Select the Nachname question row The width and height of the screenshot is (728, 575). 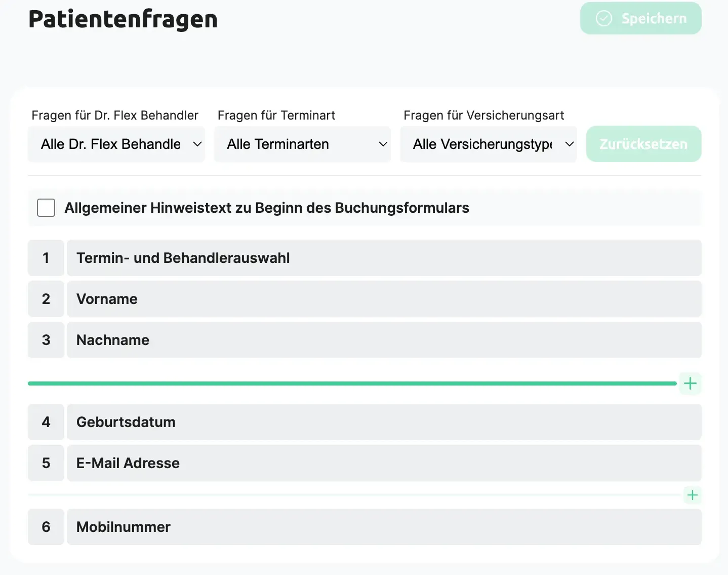(384, 340)
